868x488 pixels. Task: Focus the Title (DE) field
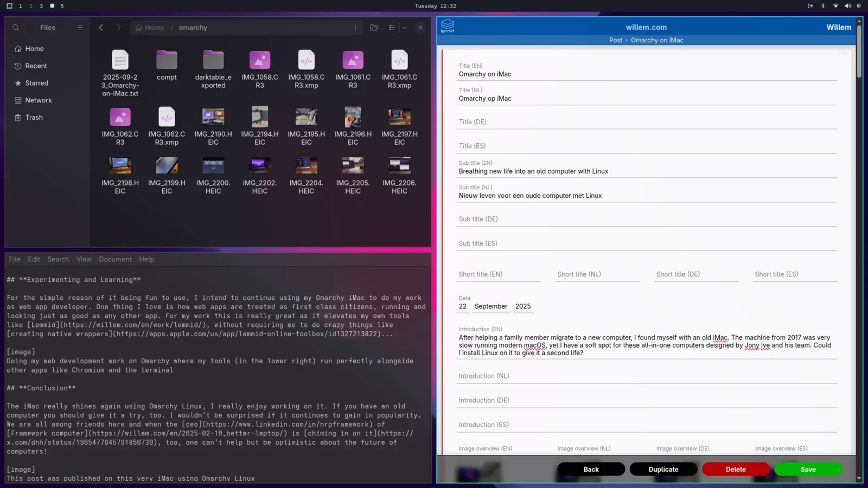click(647, 122)
